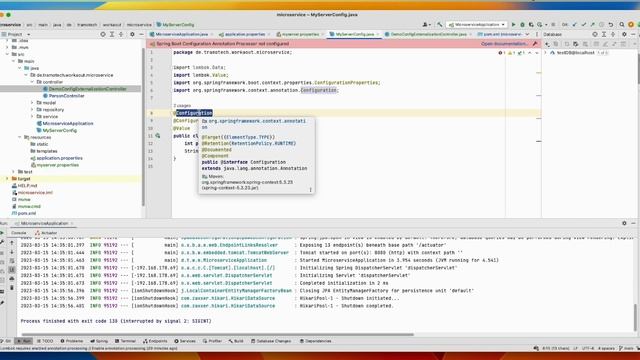Viewport: 640px width, 360px height.
Task: Open the Terminal tool window button
Action: 125,341
